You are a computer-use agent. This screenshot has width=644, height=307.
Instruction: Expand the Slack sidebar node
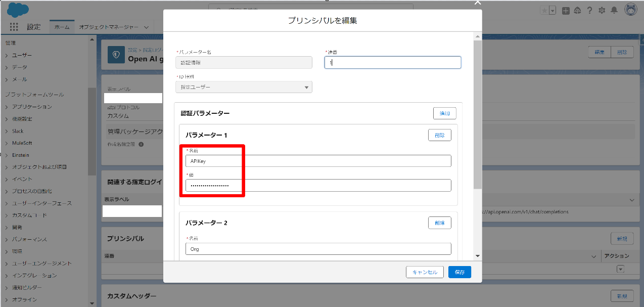tap(7, 131)
